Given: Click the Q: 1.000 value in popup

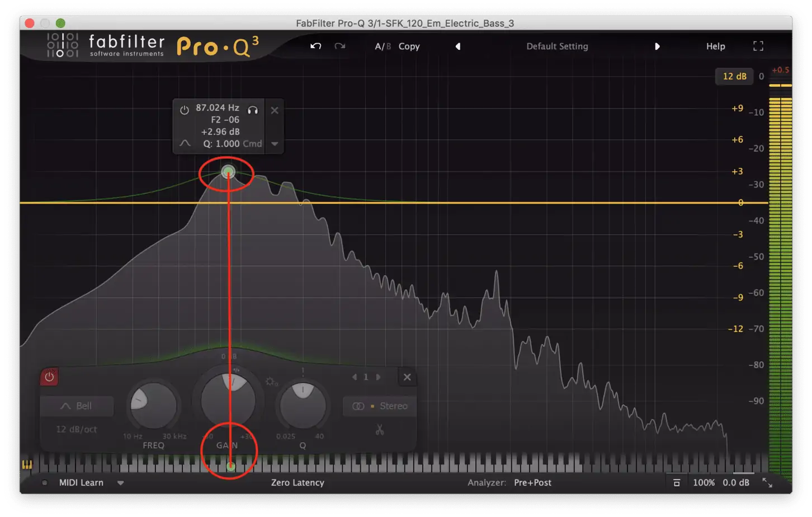Looking at the screenshot, I should coord(221,144).
